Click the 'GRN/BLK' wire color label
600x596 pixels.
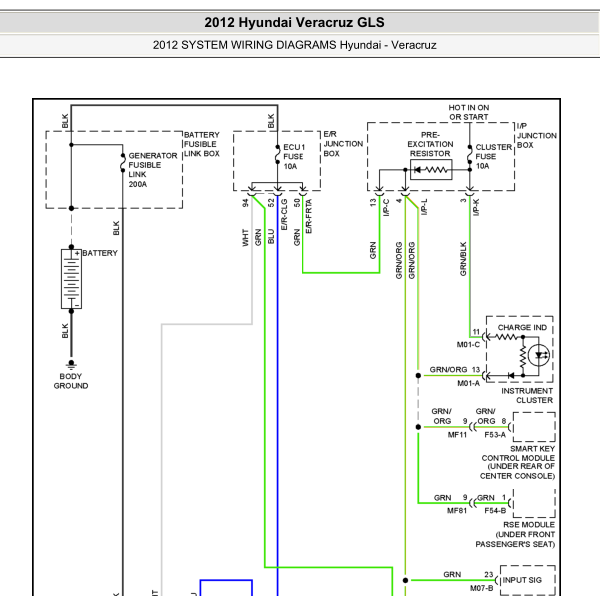point(463,259)
